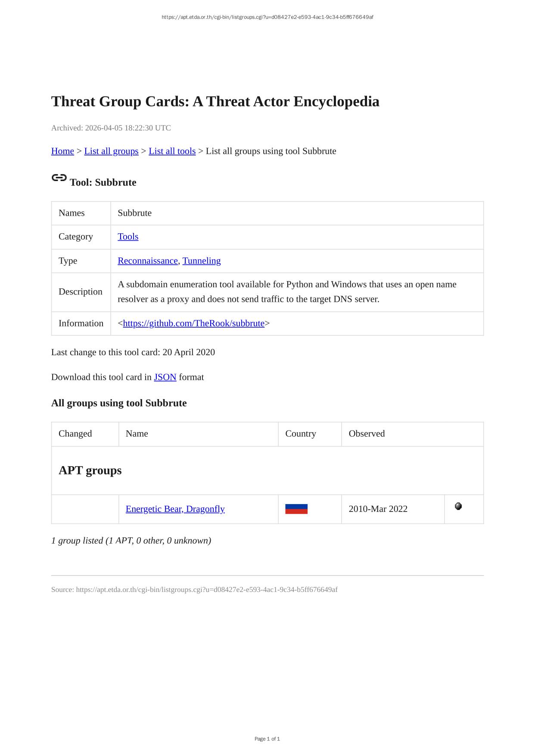This screenshot has width=535, height=756.
Task: Click the chain-link icon beside Tool: Subbrute
Action: [x=59, y=177]
